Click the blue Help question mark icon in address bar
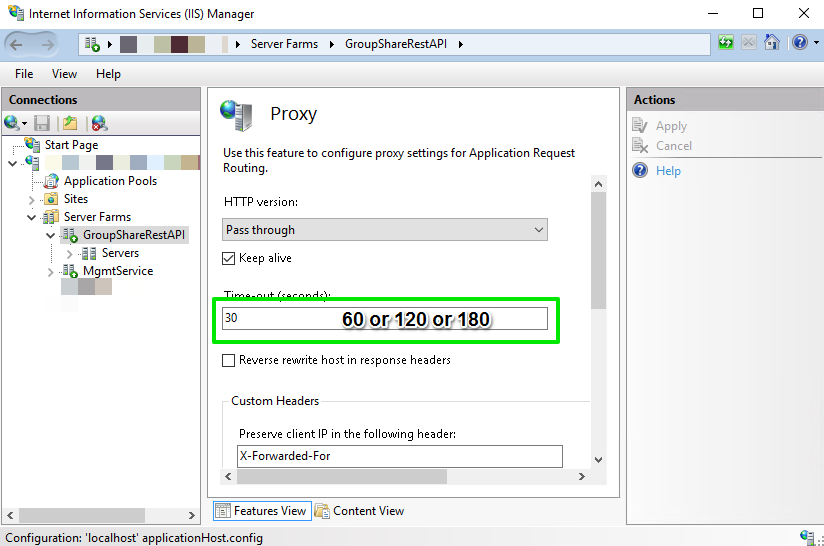This screenshot has height=546, width=824. 799,43
